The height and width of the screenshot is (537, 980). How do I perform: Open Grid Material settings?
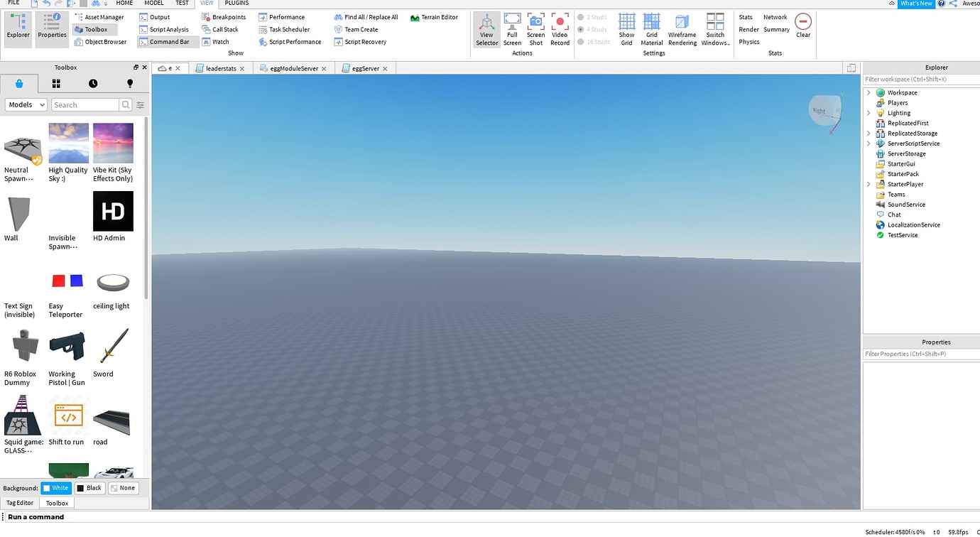click(652, 29)
